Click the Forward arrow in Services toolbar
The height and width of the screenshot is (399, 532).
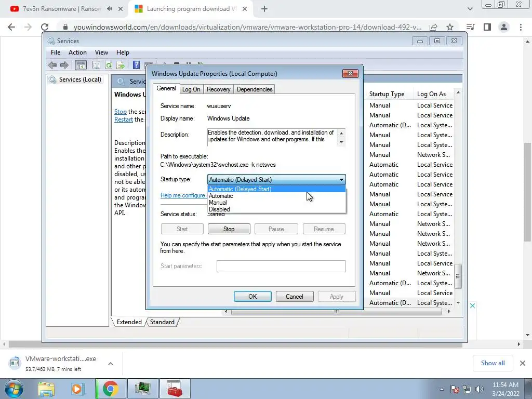[x=64, y=65]
